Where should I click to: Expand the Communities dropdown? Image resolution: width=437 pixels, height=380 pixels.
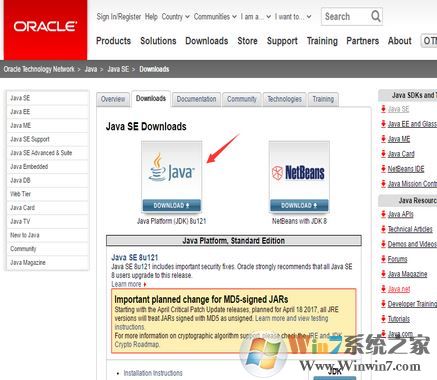click(215, 16)
